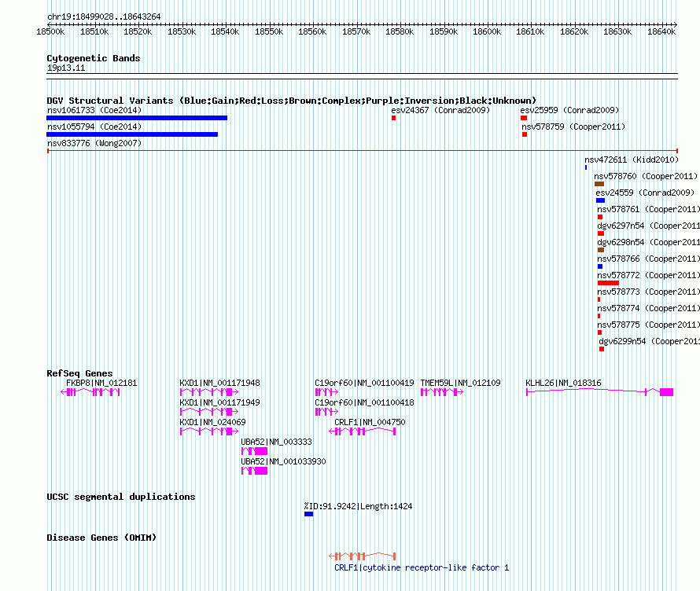Click the nsv578759 (Cooper2011) label
Viewport: 700px width, 591px height.
coord(573,127)
